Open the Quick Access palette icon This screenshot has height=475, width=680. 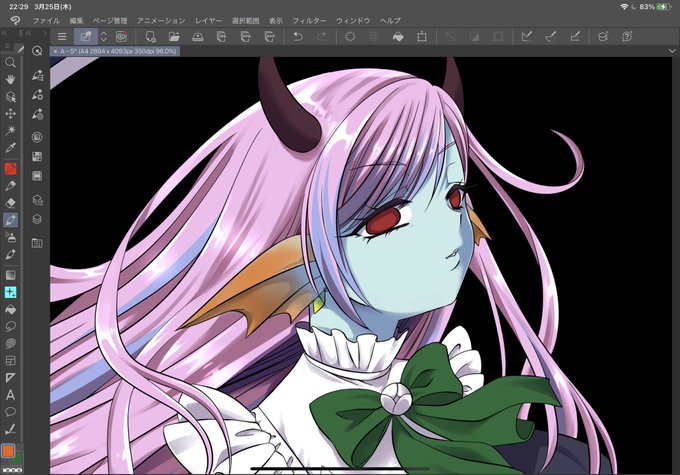point(37,51)
